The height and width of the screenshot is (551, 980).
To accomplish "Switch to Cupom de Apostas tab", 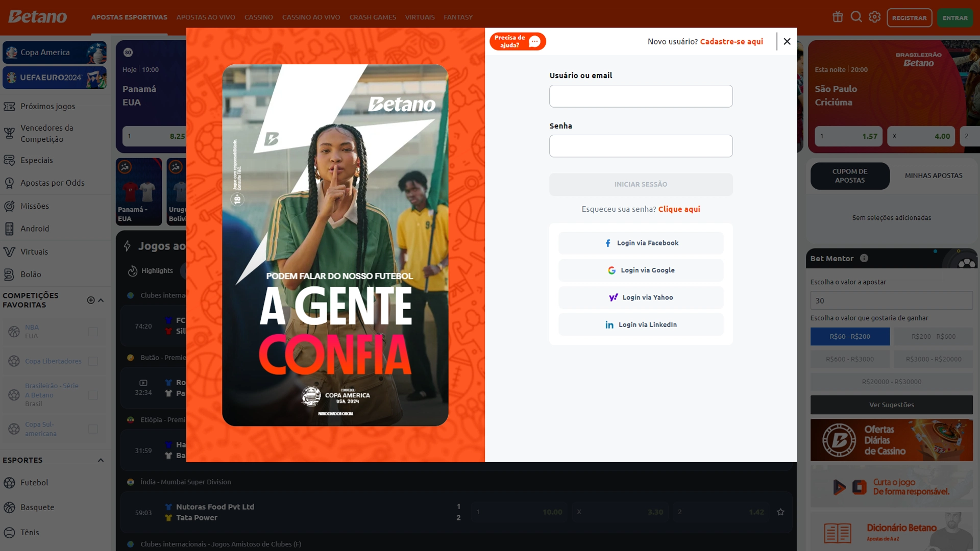I will [850, 176].
